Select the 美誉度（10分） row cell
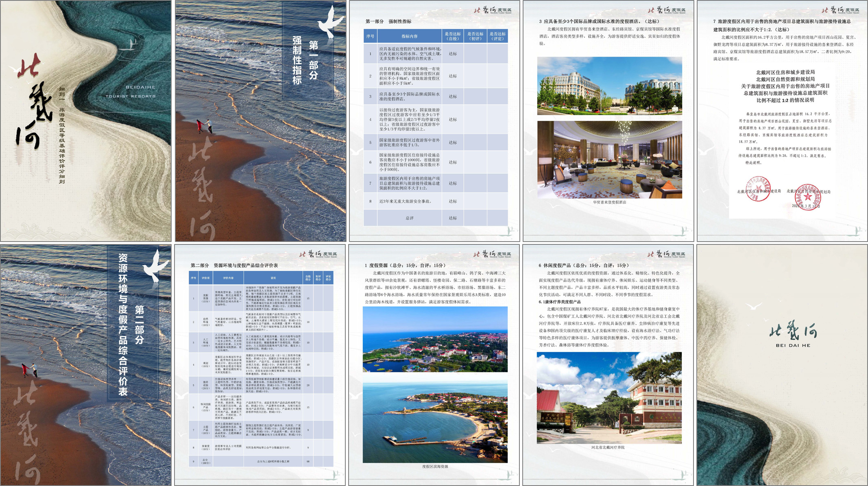 (205, 447)
